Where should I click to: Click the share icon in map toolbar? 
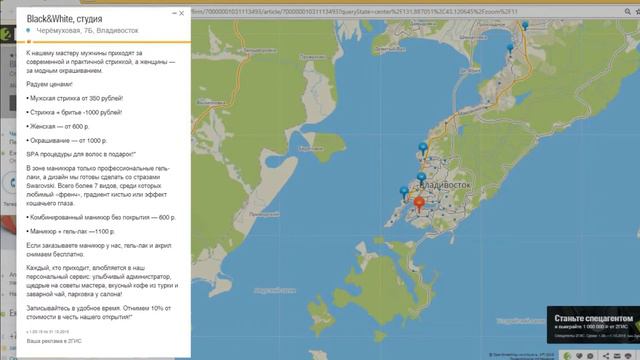[606, 356]
